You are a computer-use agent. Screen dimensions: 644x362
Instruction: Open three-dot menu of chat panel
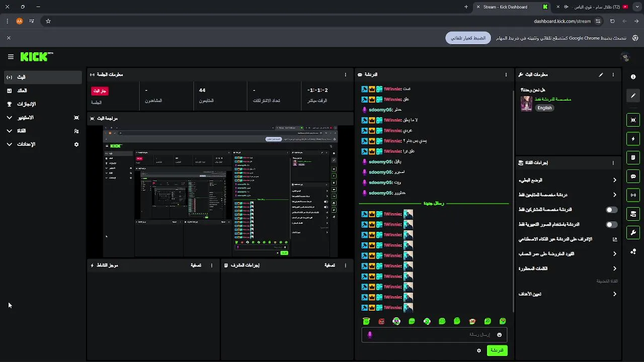[x=506, y=74]
